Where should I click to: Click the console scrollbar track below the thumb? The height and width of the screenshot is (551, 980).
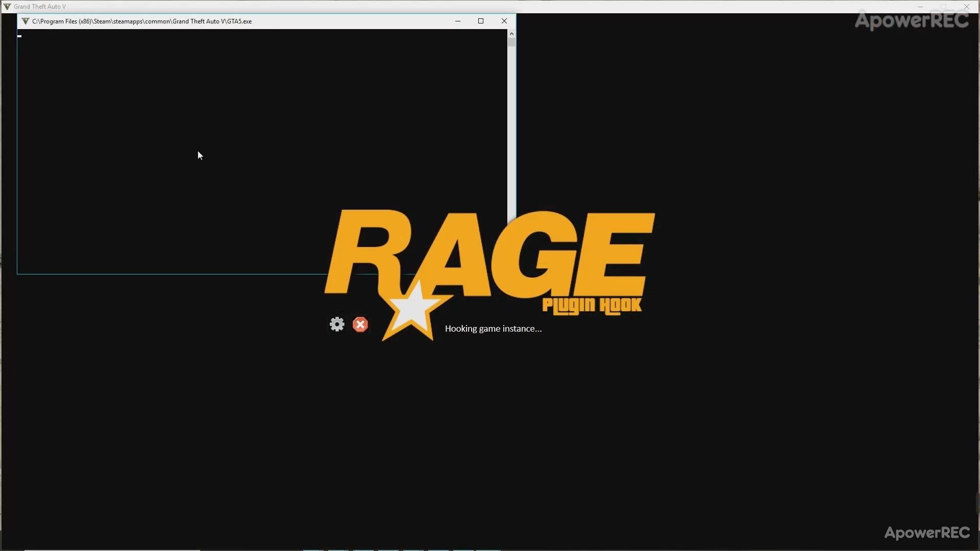(511, 128)
